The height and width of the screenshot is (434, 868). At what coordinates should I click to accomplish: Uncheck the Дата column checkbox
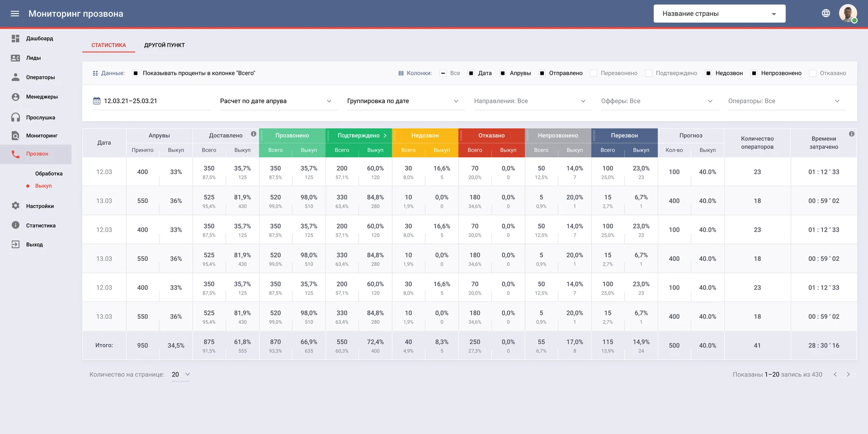(471, 73)
